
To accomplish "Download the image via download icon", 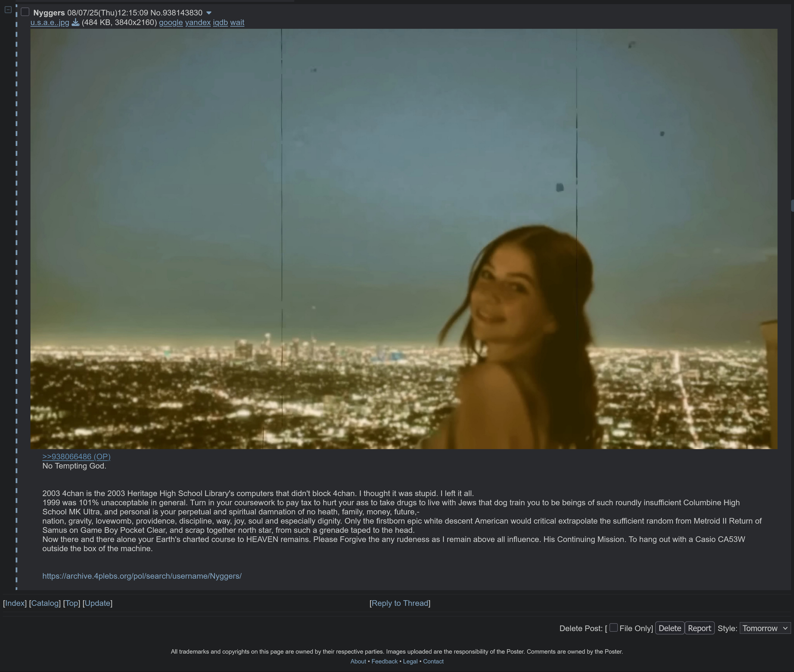I will (75, 23).
